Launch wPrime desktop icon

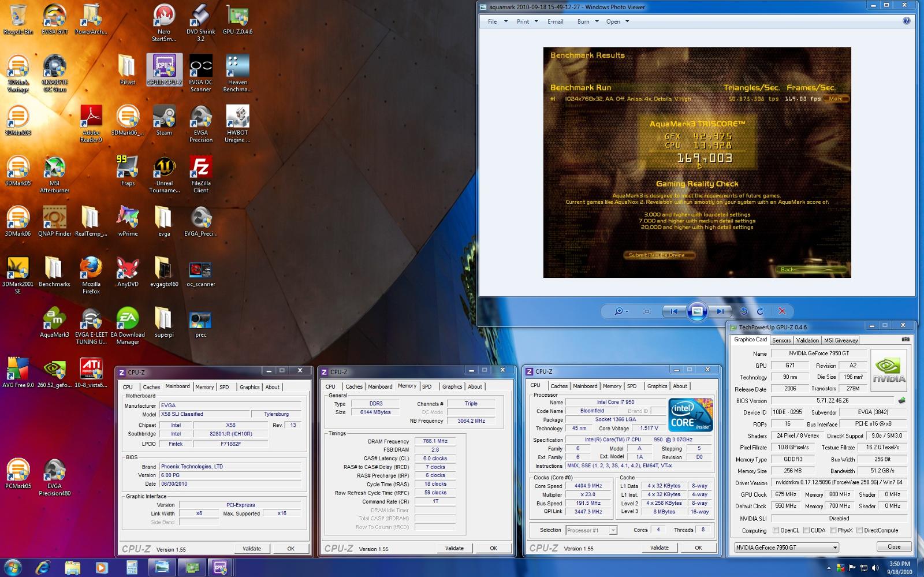point(128,221)
